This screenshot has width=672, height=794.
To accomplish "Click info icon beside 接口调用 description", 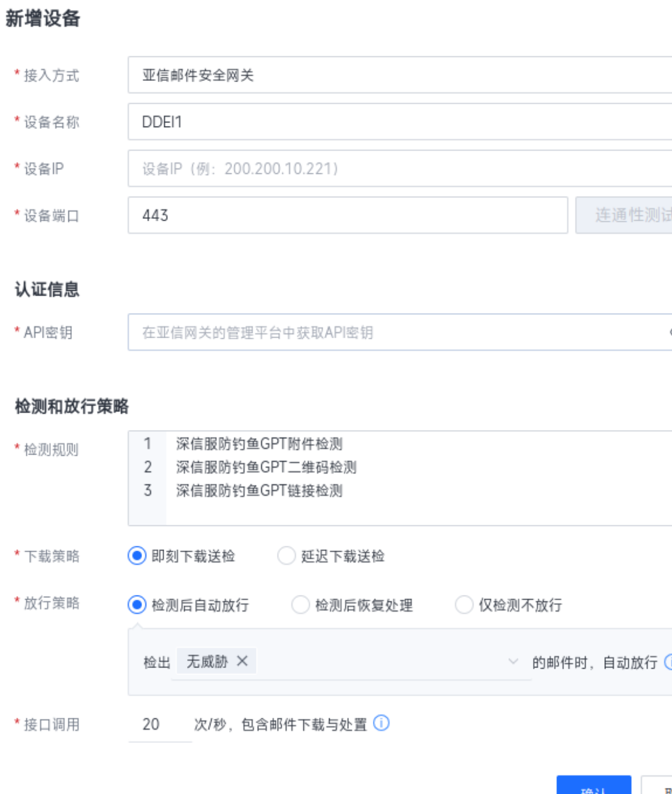I will click(381, 723).
